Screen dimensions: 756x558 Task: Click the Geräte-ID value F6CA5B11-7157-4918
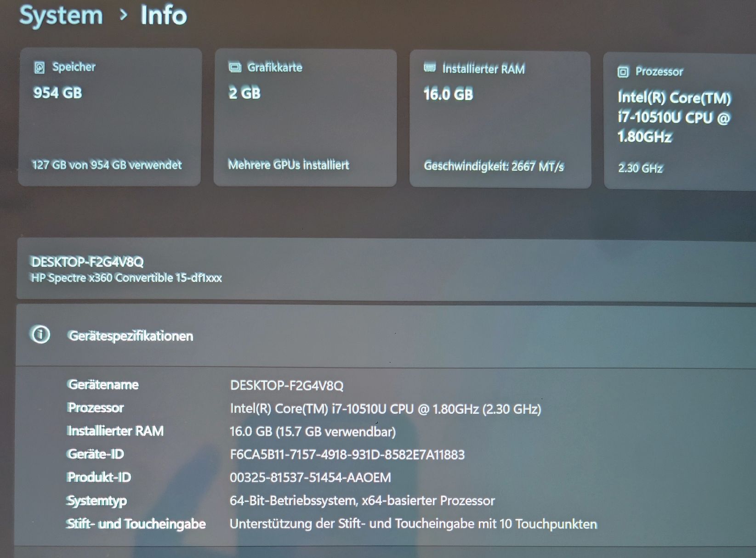click(x=347, y=455)
